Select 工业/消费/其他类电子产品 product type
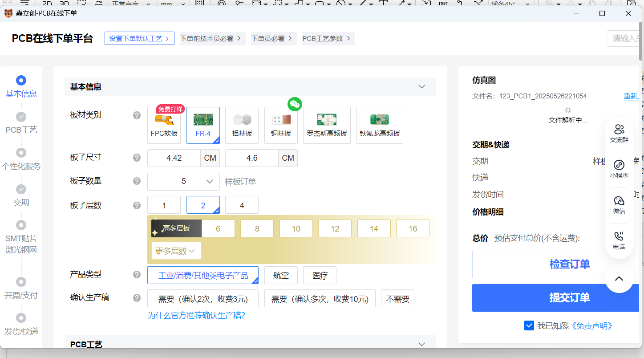This screenshot has height=358, width=644. (203, 275)
